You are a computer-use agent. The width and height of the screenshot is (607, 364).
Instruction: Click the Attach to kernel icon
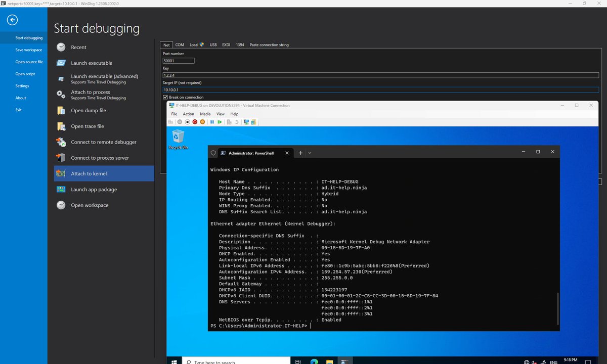click(61, 173)
